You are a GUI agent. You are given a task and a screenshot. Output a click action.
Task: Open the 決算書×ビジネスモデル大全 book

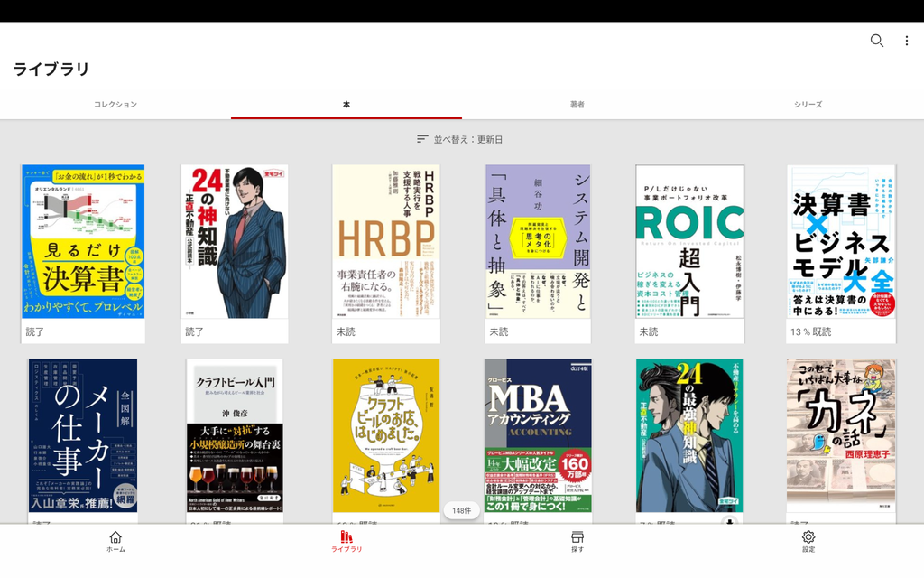[842, 242]
